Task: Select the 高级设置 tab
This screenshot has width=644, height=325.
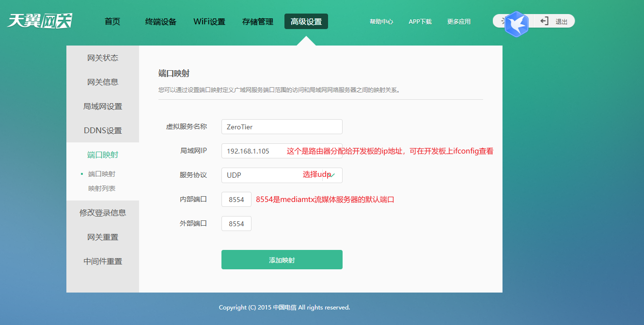Action: pyautogui.click(x=306, y=21)
